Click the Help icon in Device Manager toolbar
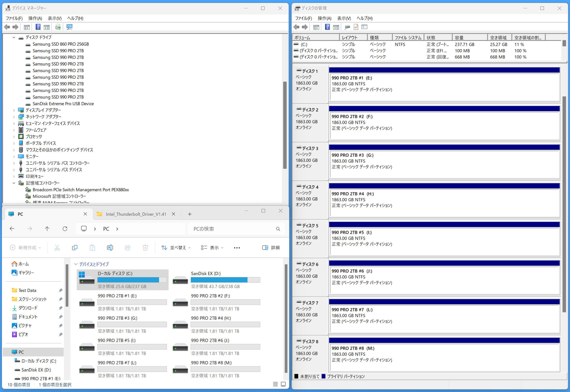The height and width of the screenshot is (392, 570). pyautogui.click(x=38, y=27)
